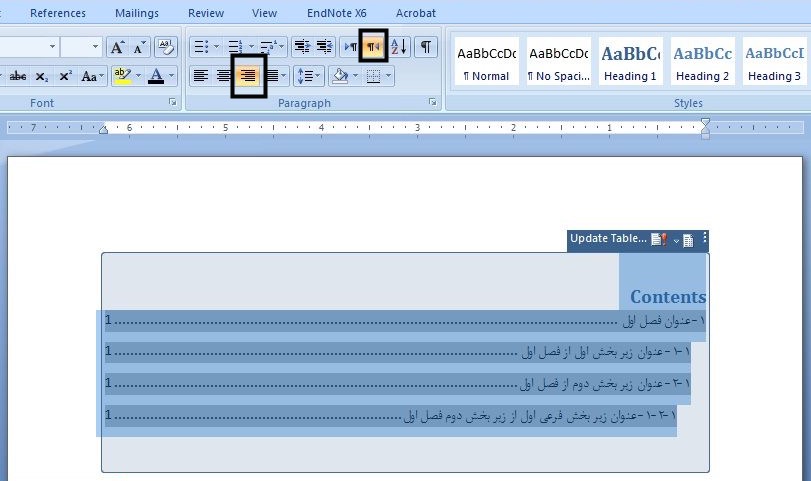Open the Font Size dropdown
This screenshot has height=481, width=811.
point(96,46)
